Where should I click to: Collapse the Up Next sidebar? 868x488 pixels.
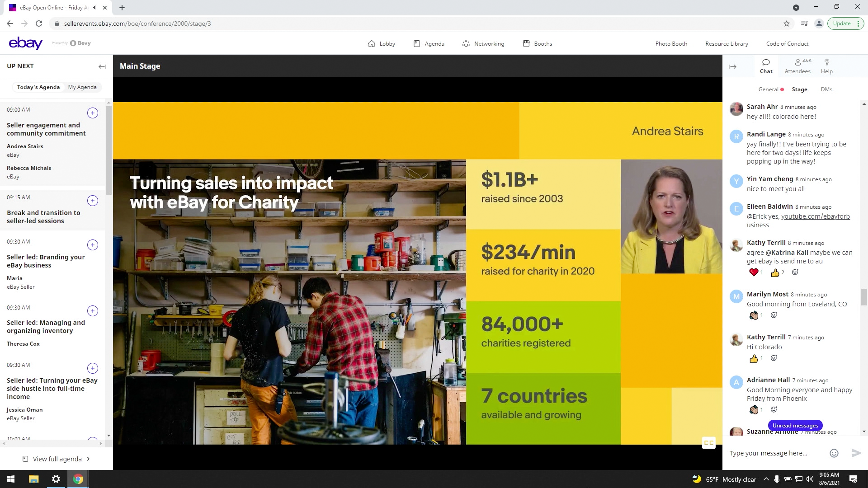point(103,66)
